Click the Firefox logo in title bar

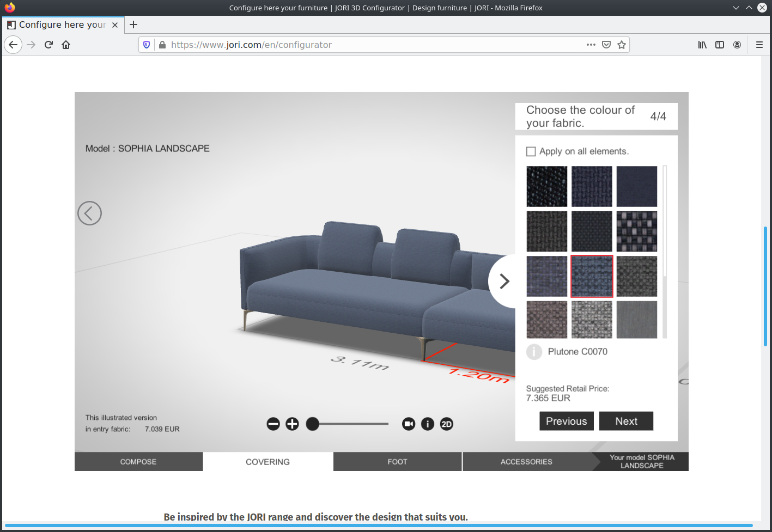point(10,8)
